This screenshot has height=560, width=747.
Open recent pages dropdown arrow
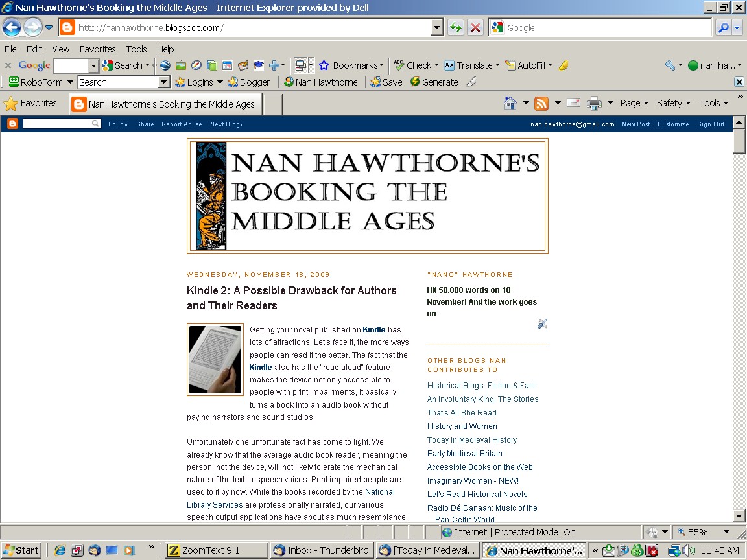tap(49, 28)
